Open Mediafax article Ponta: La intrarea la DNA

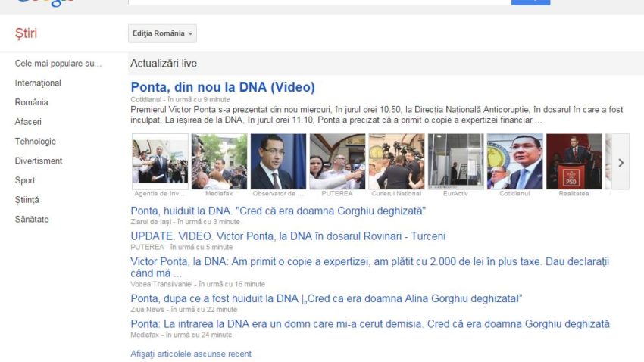370,324
